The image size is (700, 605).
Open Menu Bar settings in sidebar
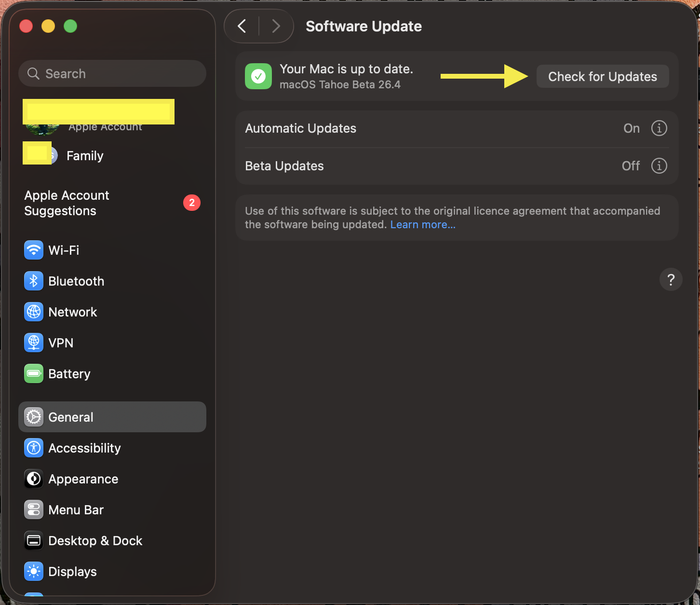tap(76, 509)
